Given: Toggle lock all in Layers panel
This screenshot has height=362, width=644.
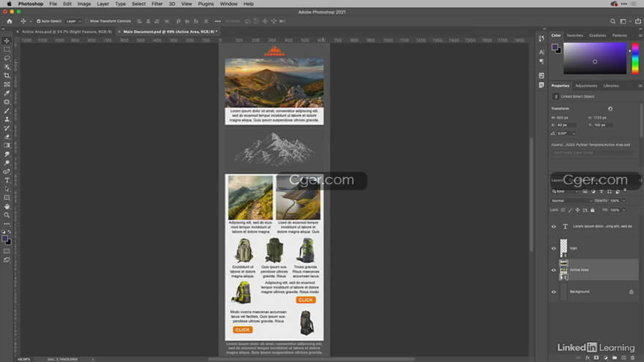Looking at the screenshot, I should tap(592, 210).
